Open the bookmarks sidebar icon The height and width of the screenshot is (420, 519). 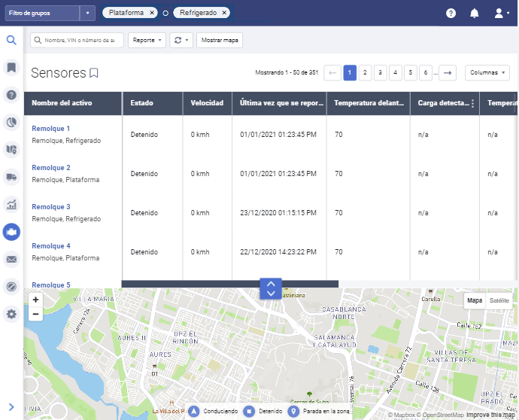11,68
